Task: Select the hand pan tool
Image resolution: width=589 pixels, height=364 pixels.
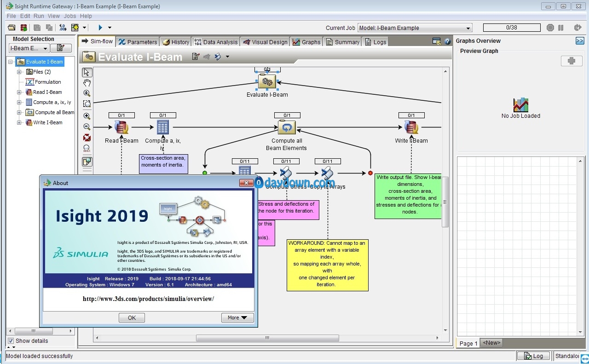Action: [87, 83]
